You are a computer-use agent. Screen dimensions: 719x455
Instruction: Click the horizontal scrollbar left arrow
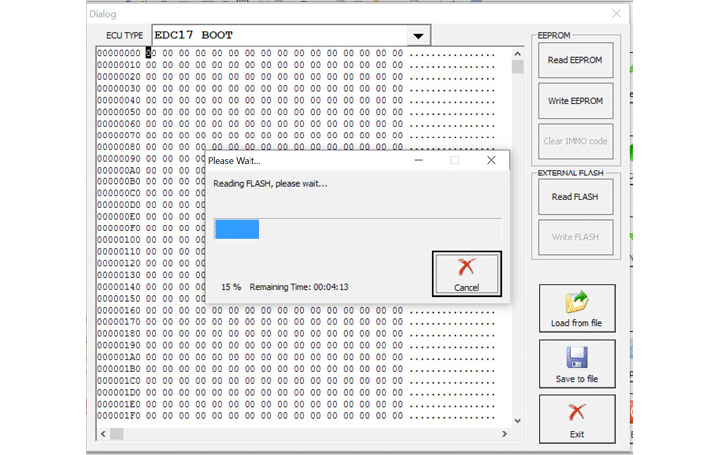click(103, 433)
